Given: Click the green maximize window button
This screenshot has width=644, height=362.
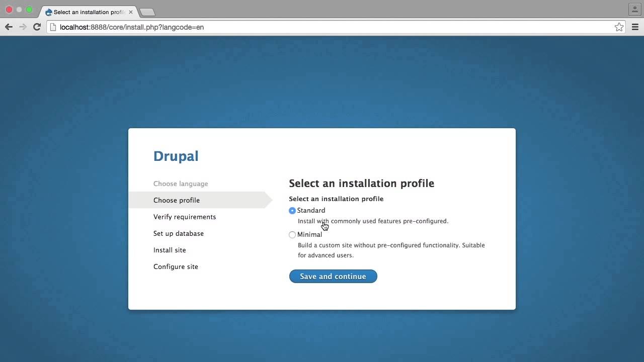Looking at the screenshot, I should (x=29, y=10).
